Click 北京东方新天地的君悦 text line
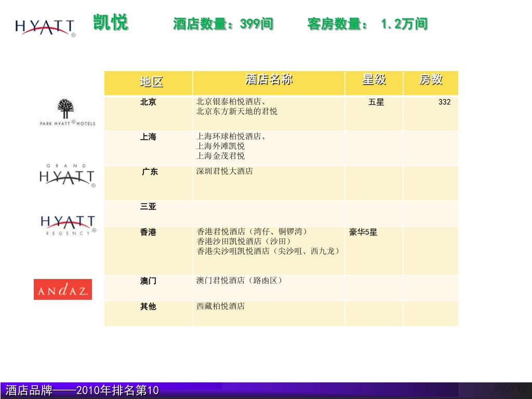Image resolution: width=532 pixels, height=399 pixels. [237, 111]
